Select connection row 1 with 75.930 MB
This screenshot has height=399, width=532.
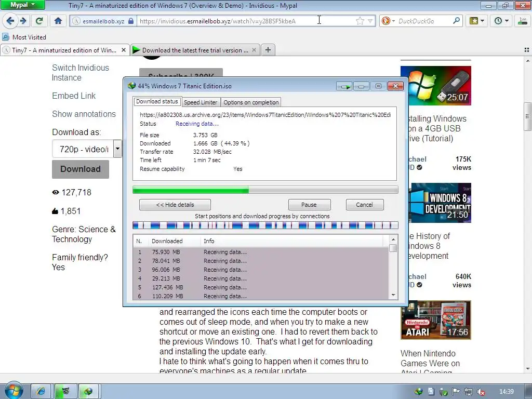click(x=261, y=252)
